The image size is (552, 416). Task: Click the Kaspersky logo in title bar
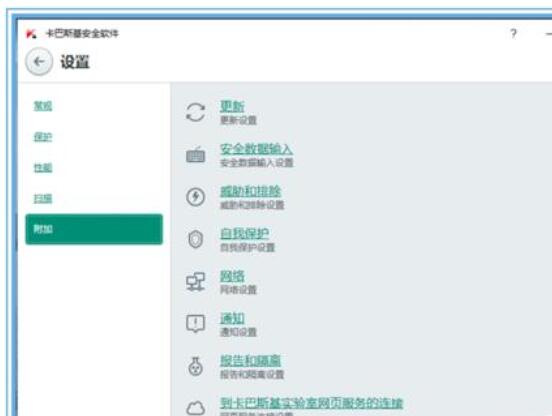[x=31, y=34]
